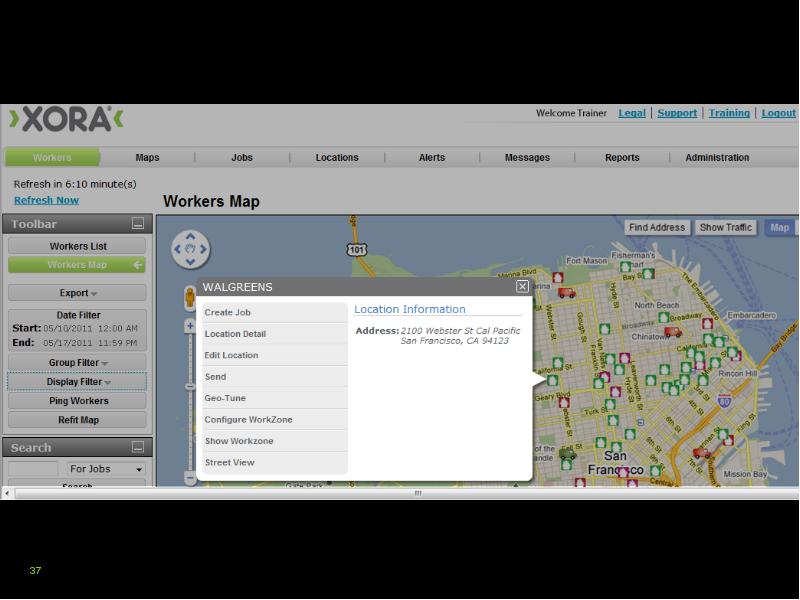
Task: Open the Support link
Action: (x=677, y=113)
